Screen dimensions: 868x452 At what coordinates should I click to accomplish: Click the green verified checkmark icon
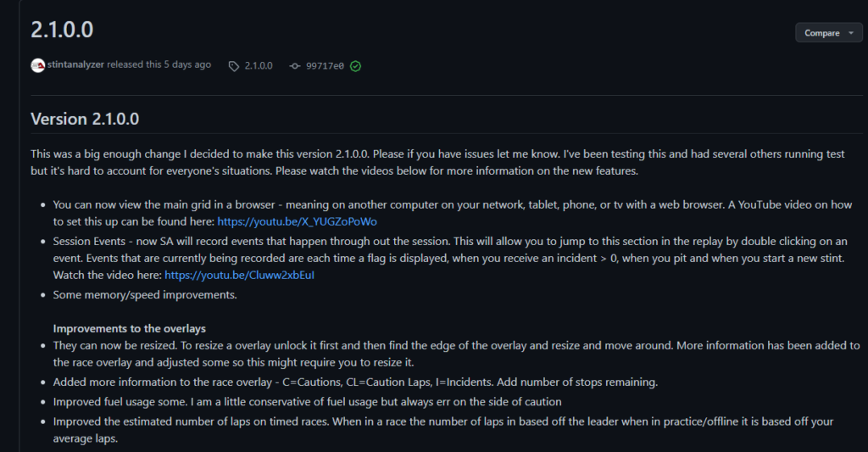click(355, 66)
